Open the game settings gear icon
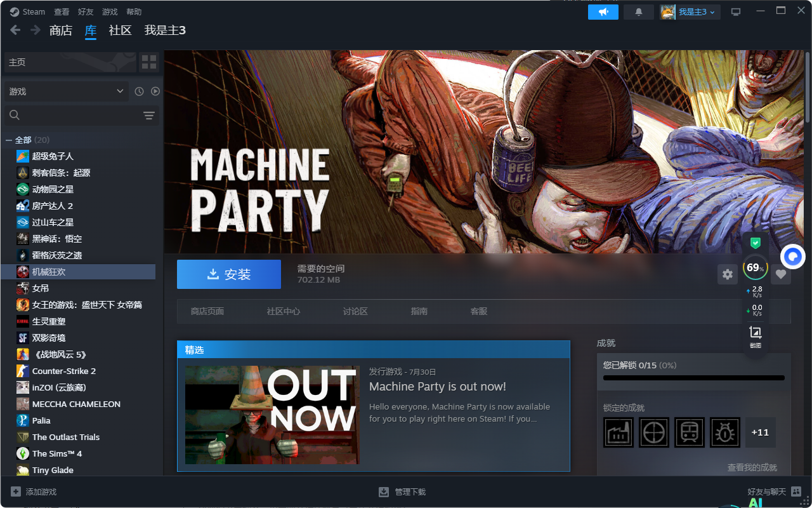 tap(728, 274)
